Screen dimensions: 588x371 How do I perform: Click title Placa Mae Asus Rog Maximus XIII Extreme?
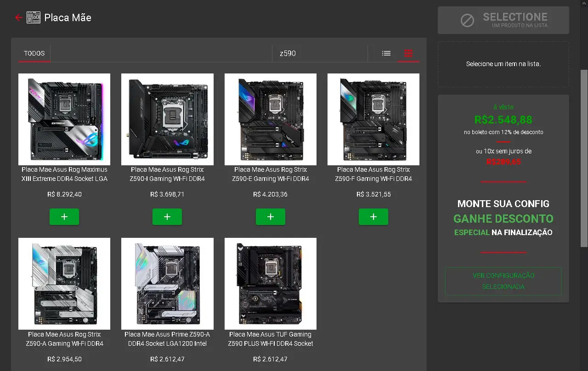click(x=64, y=174)
